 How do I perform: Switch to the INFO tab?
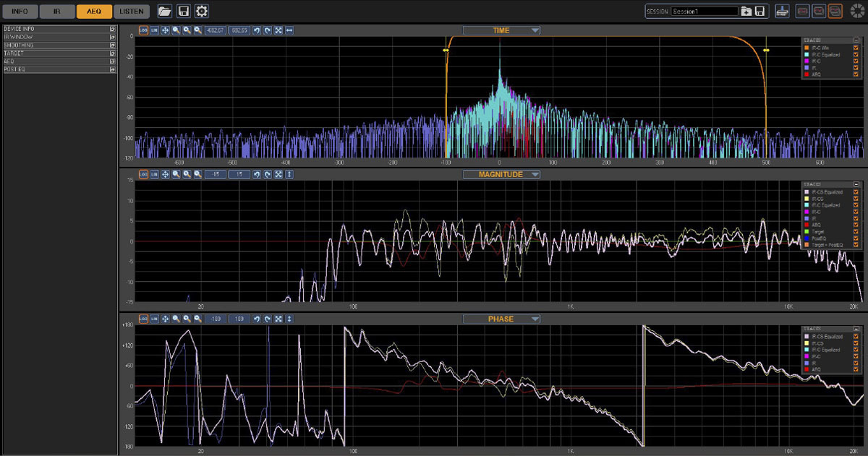click(x=20, y=11)
